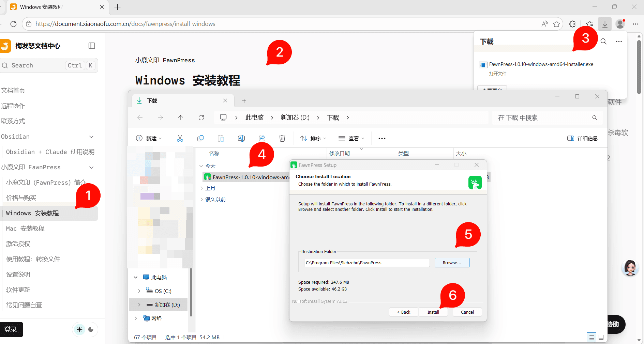Click the Delete trash icon in Explorer
This screenshot has width=644, height=344.
point(282,138)
